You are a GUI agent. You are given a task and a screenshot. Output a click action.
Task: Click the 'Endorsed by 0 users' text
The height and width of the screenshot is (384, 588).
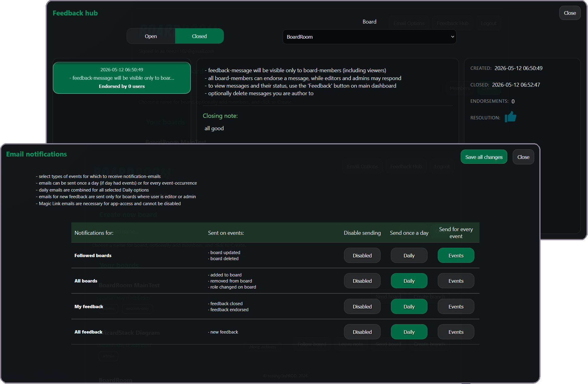point(122,86)
